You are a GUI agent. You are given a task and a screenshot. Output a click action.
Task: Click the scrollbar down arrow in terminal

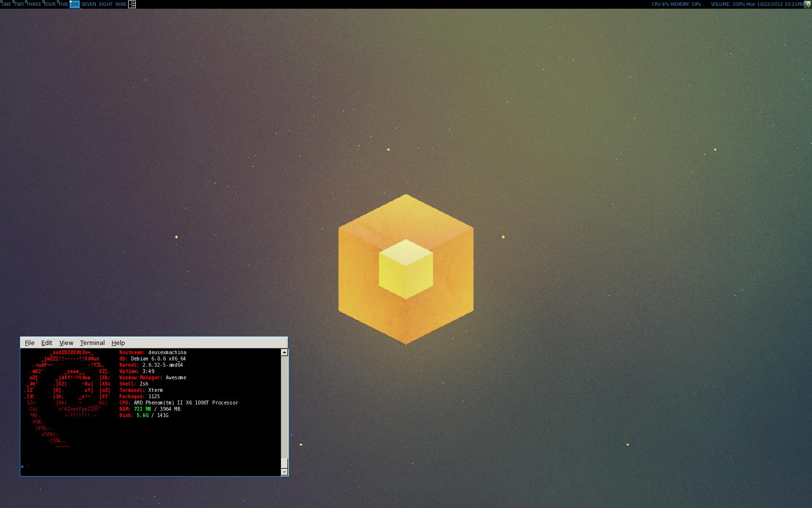pos(284,472)
